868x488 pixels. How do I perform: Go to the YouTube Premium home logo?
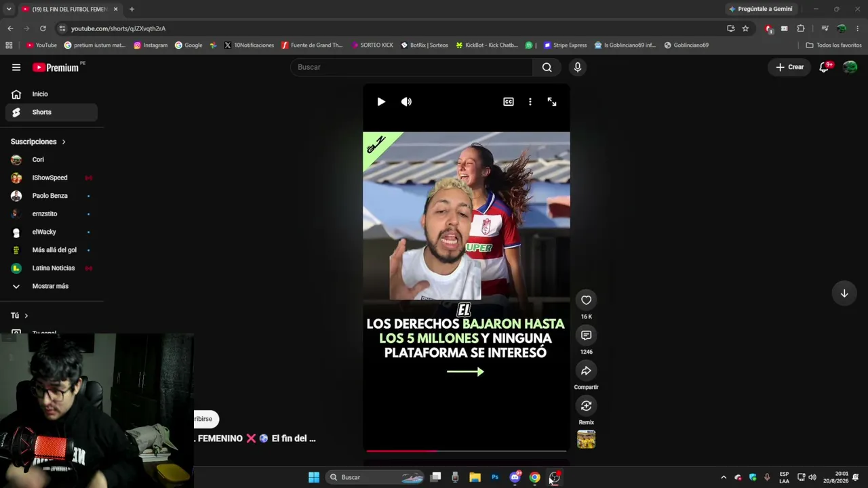pos(56,67)
